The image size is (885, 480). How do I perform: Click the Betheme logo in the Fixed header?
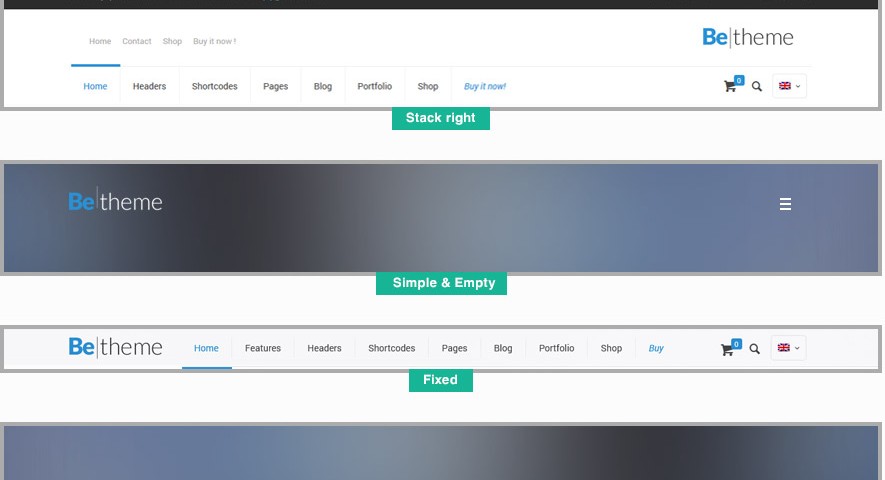pyautogui.click(x=115, y=347)
